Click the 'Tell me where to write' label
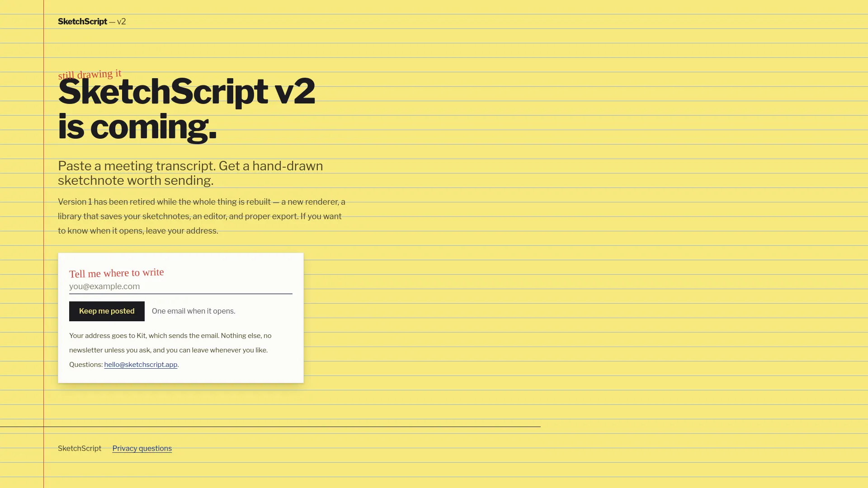Viewport: 868px width, 488px height. point(116,273)
